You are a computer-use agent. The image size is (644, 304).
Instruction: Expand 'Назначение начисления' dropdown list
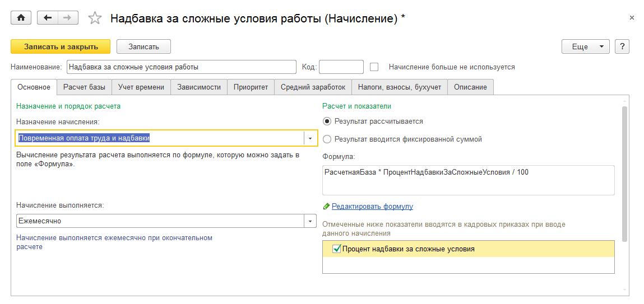[x=311, y=138]
